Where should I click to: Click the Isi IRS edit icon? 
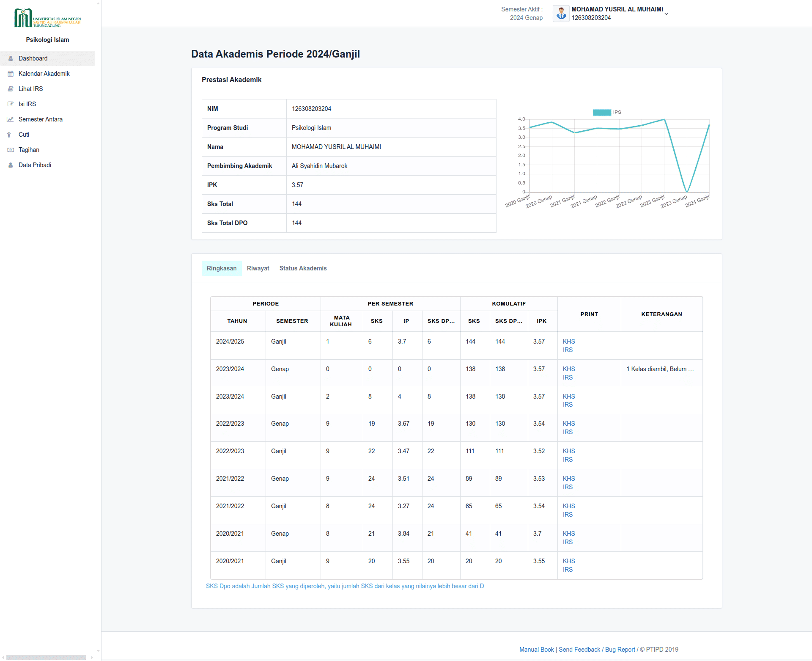(x=11, y=104)
